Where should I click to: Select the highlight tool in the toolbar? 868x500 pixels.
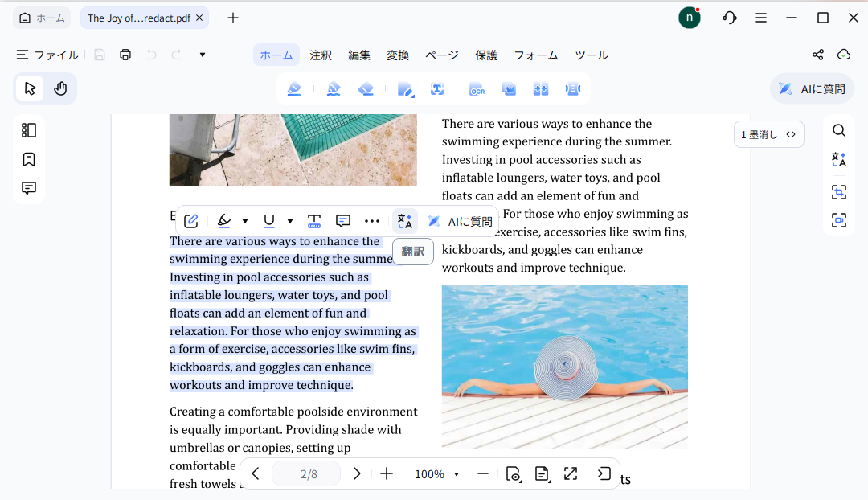293,88
